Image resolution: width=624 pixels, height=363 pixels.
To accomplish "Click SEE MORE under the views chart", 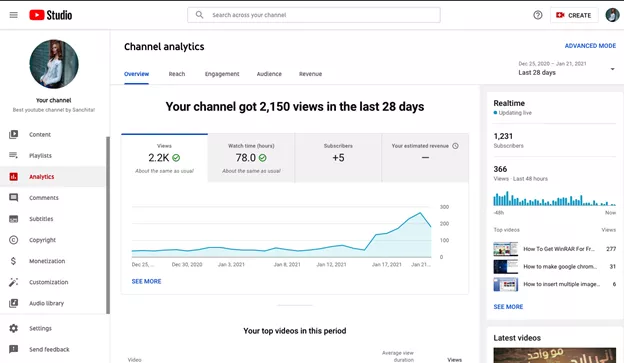I will click(x=146, y=281).
